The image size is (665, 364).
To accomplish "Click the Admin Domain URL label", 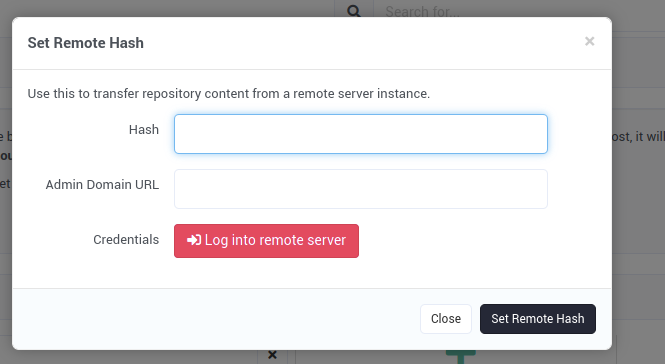I will pos(102,185).
